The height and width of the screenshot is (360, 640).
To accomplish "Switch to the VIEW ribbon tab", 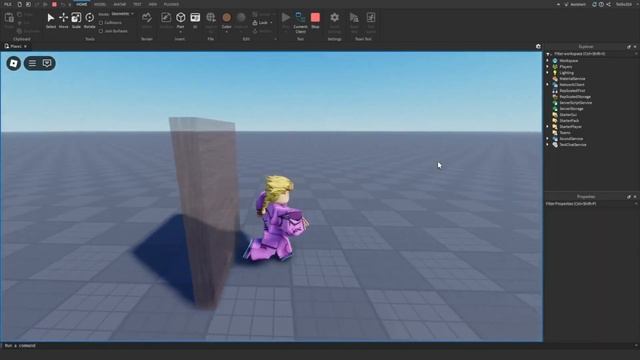I will [x=153, y=4].
